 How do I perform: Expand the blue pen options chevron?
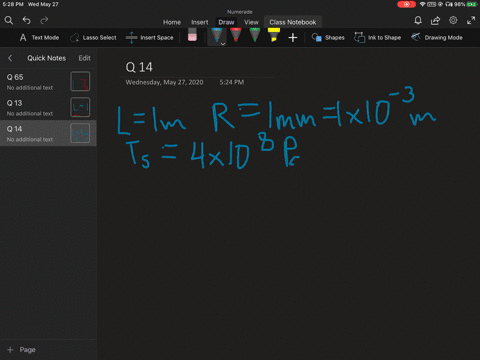[223, 44]
